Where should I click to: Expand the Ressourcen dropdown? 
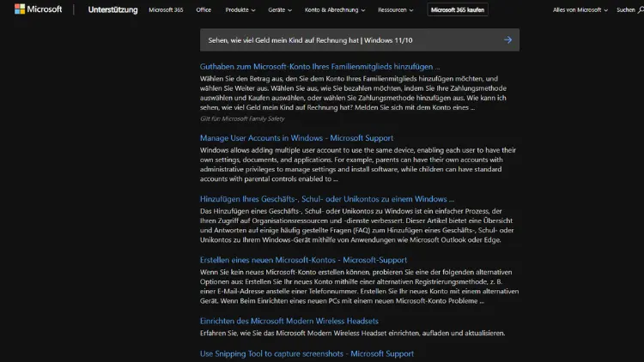point(396,9)
